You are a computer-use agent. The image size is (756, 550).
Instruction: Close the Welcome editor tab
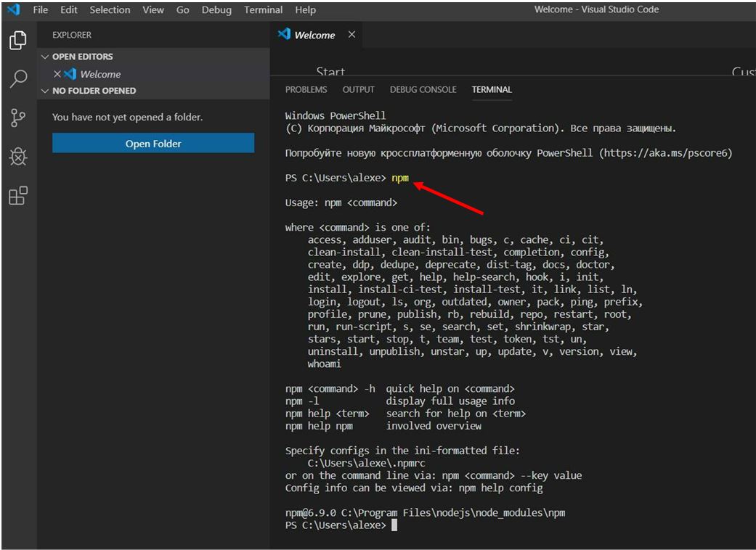(351, 35)
